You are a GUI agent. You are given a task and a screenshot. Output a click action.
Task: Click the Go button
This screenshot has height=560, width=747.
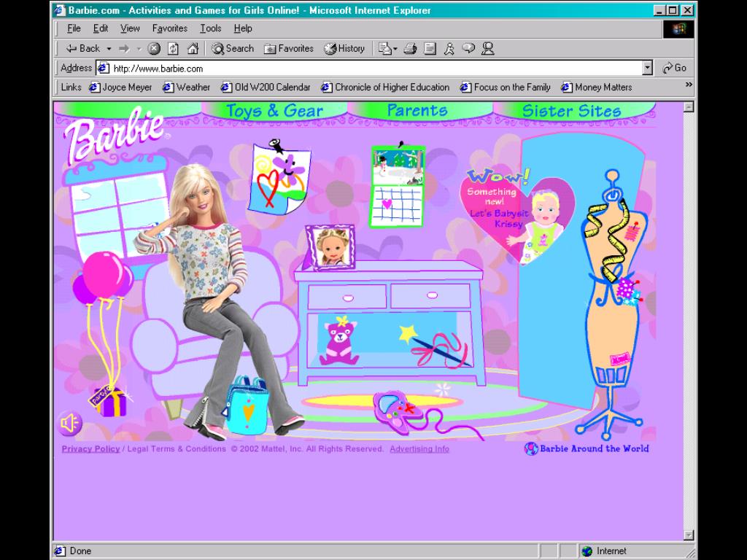(675, 68)
